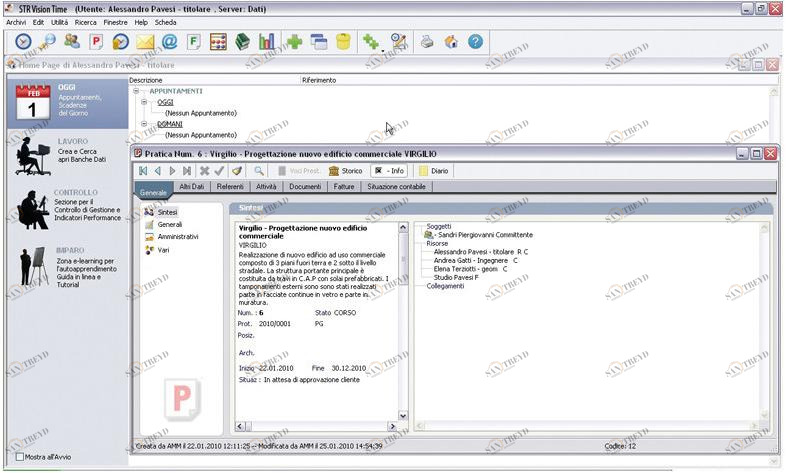Click the clock with pencil icon
The height and width of the screenshot is (473, 786).
399,42
